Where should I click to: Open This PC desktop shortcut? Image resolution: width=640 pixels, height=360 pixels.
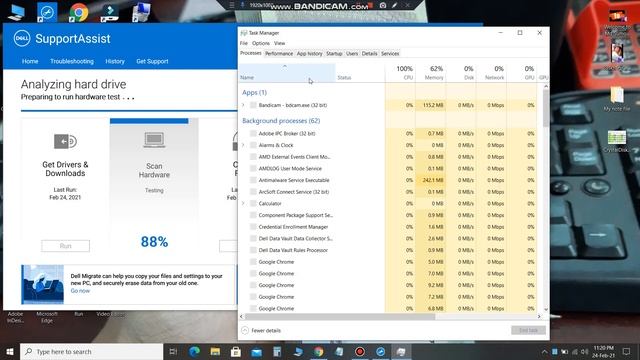[16, 12]
